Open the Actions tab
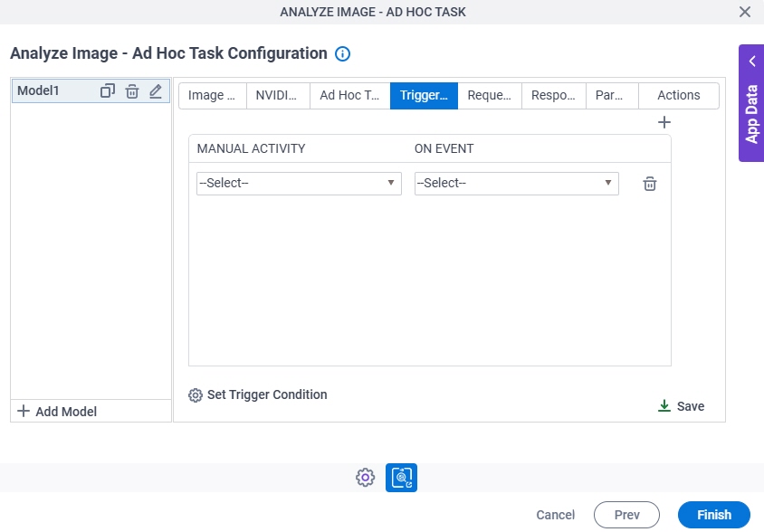The height and width of the screenshot is (532, 764). [x=679, y=96]
